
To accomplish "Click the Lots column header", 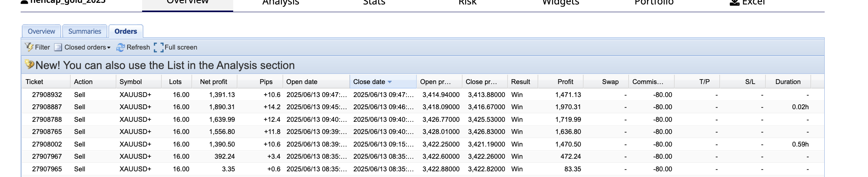I will (175, 82).
